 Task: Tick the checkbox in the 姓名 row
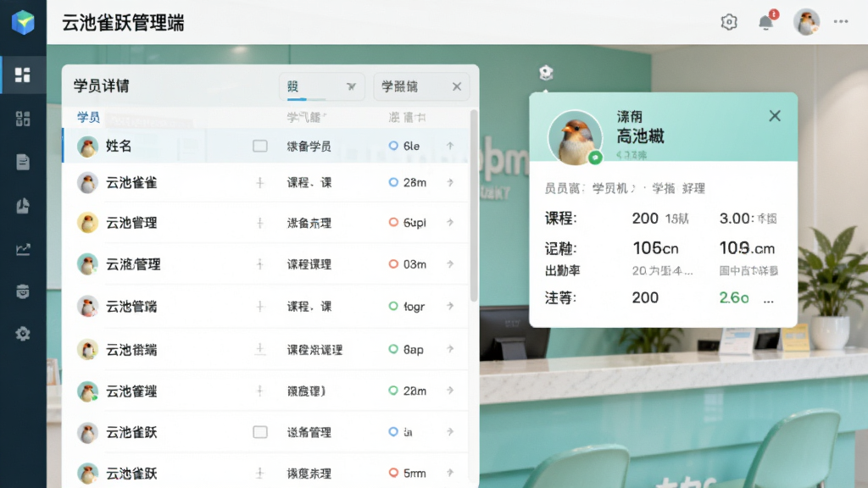tap(260, 146)
